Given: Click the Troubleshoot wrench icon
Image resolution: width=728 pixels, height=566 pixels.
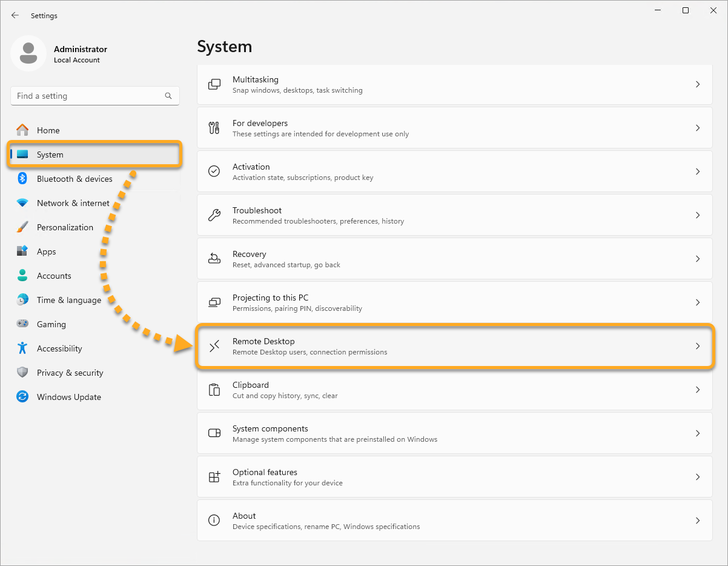Looking at the screenshot, I should [214, 215].
